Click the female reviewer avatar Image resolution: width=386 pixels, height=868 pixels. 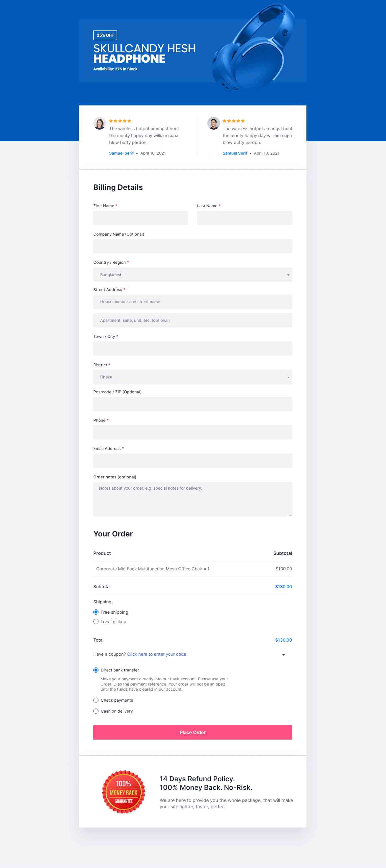pyautogui.click(x=99, y=123)
